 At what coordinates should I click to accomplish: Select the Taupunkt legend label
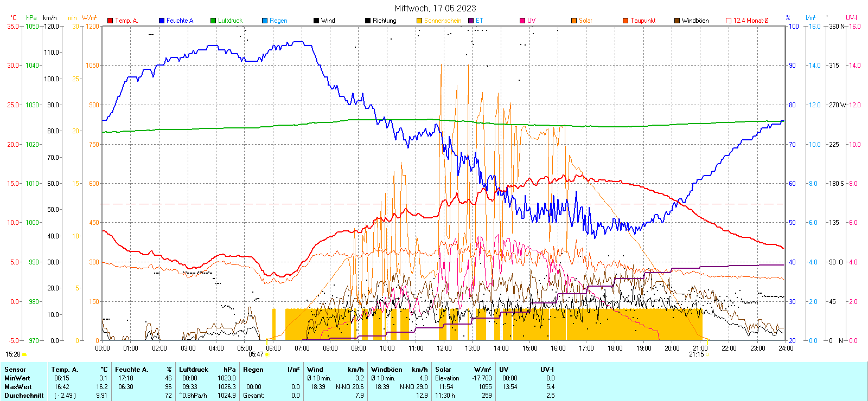(643, 21)
